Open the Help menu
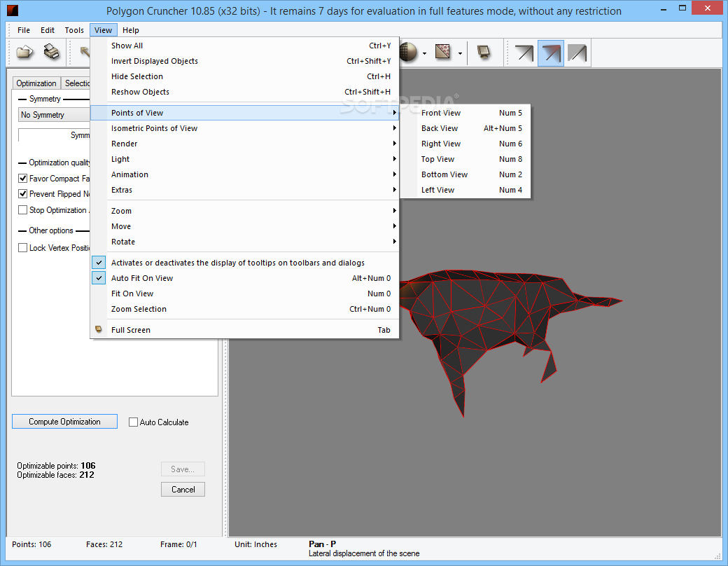728x566 pixels. [x=130, y=30]
